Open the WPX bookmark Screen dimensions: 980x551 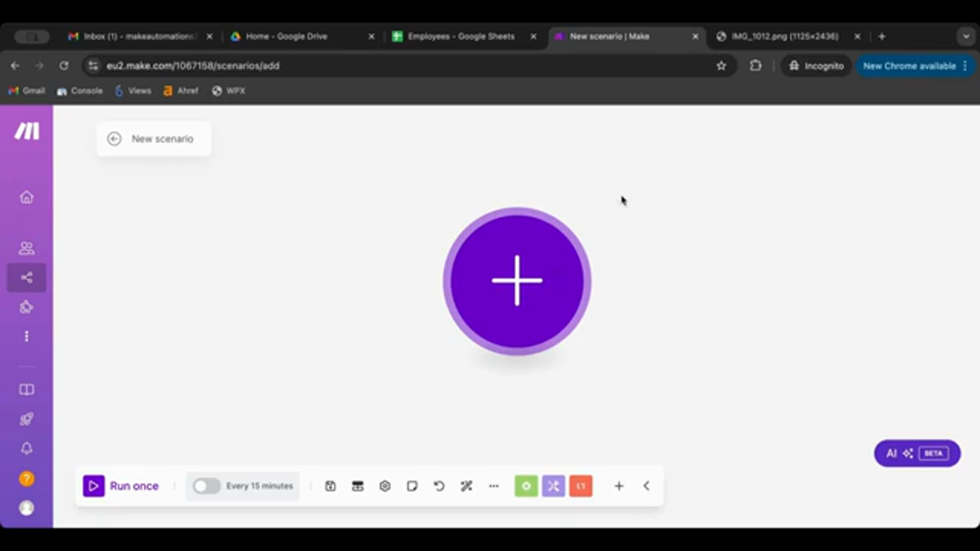point(229,90)
